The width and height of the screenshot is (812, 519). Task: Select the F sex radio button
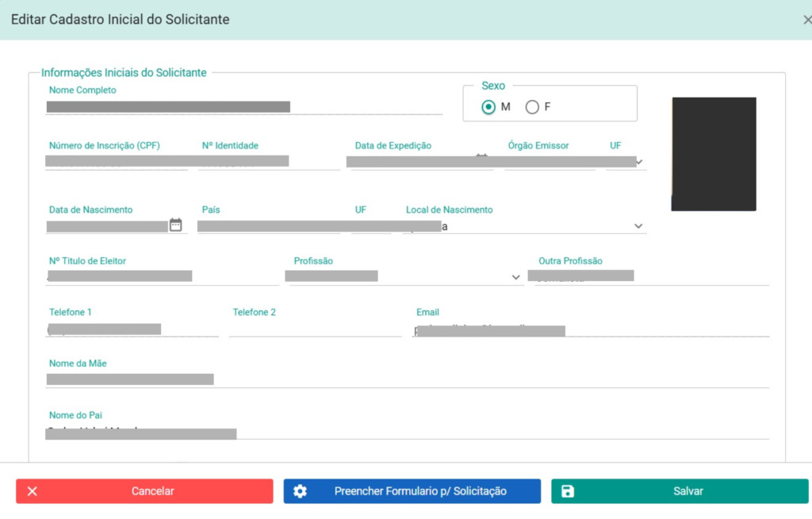(x=532, y=107)
